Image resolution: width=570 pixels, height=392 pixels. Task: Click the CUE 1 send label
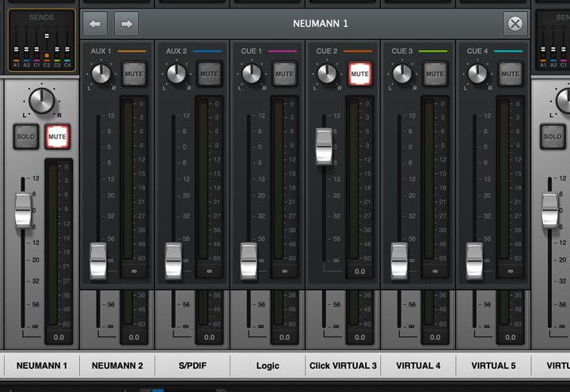(251, 51)
